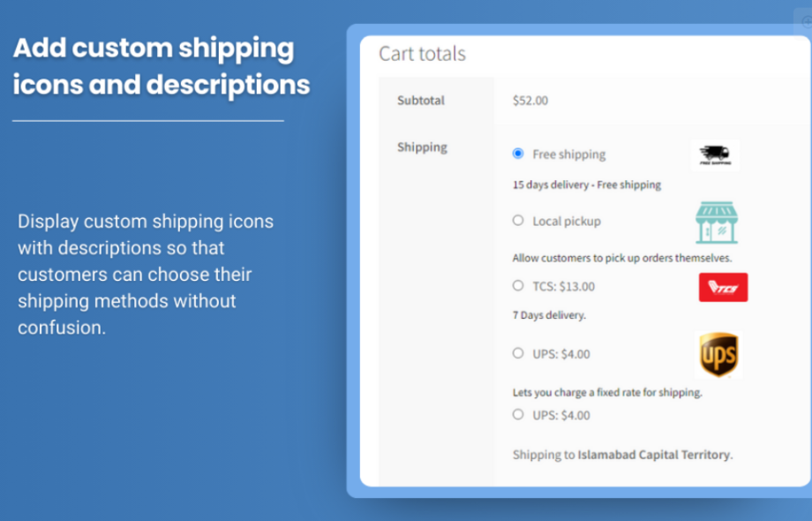Select the Free shipping radio button
The height and width of the screenshot is (521, 812).
pos(518,154)
